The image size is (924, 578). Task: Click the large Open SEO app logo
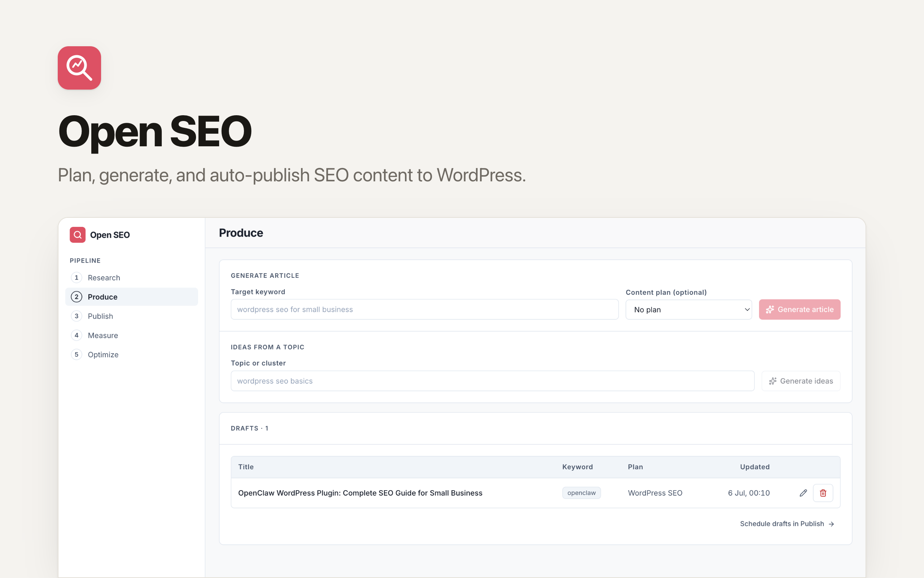pyautogui.click(x=79, y=68)
